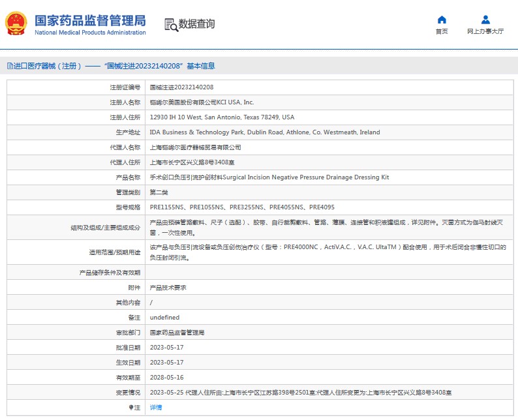Select the 产品技术要求 attachment value
518x420 pixels.
pos(168,288)
